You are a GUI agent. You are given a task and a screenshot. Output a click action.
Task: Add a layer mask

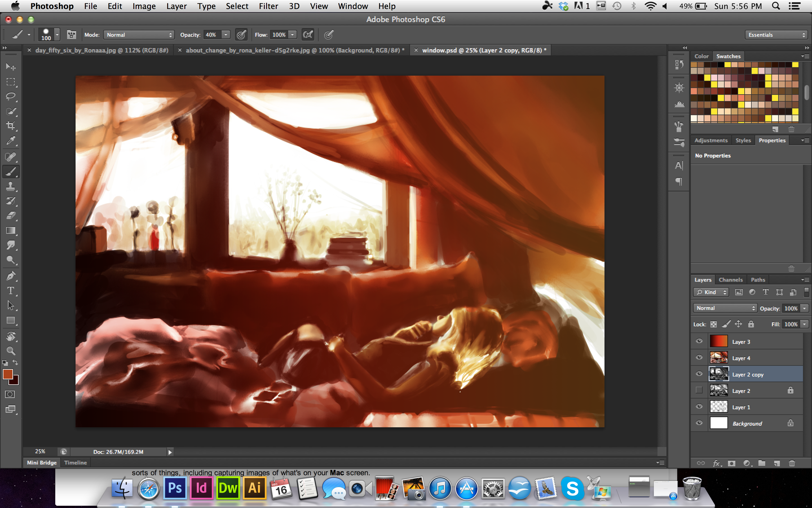(731, 463)
